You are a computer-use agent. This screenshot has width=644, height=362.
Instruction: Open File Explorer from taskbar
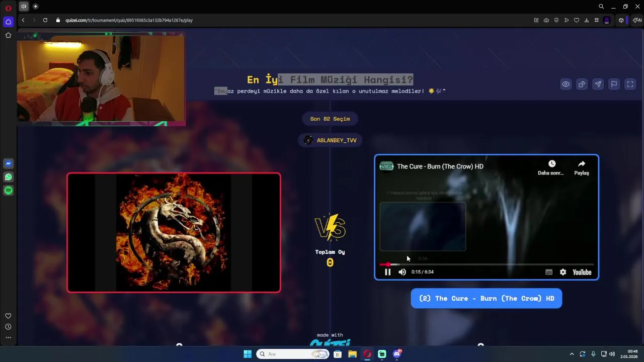point(352,354)
